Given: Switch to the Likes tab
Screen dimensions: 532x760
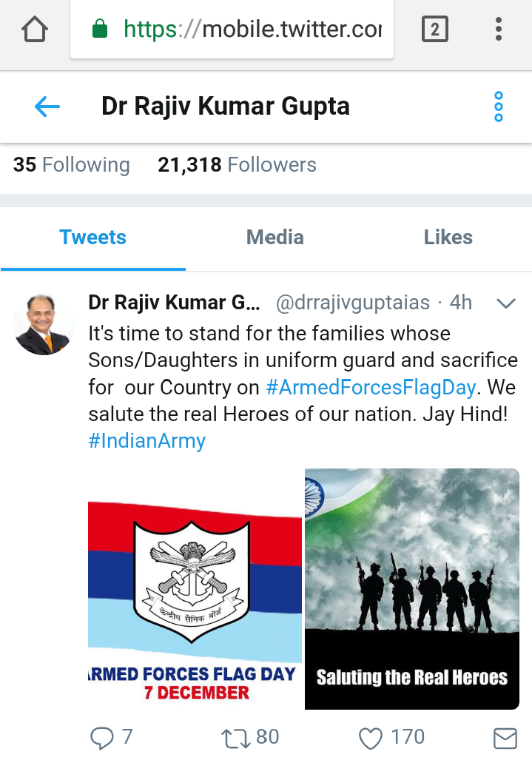Looking at the screenshot, I should (x=448, y=238).
